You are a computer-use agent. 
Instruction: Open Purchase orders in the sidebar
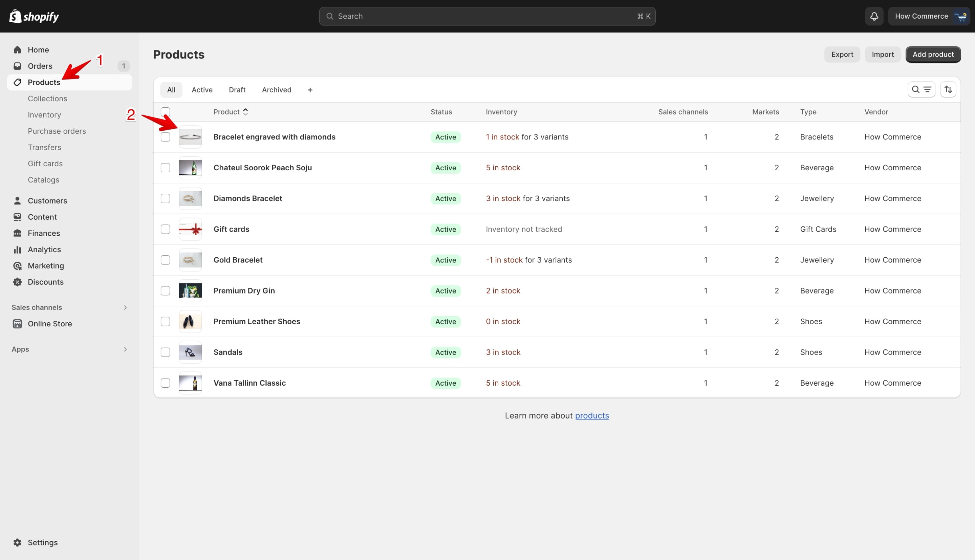57,131
